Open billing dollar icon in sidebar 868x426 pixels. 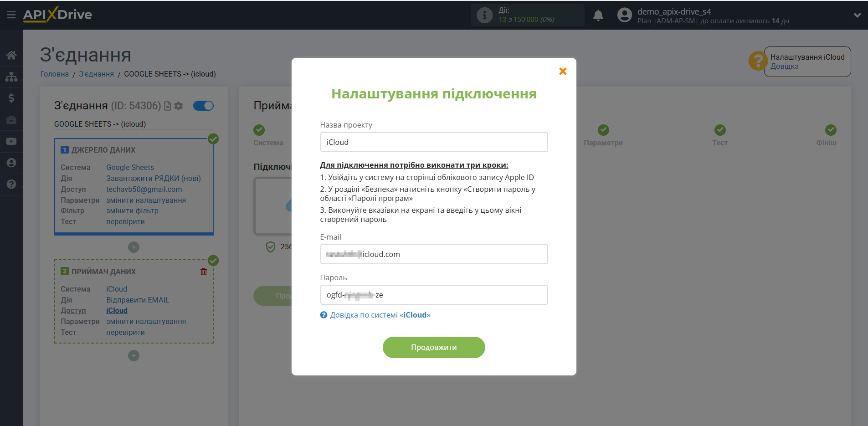click(11, 98)
